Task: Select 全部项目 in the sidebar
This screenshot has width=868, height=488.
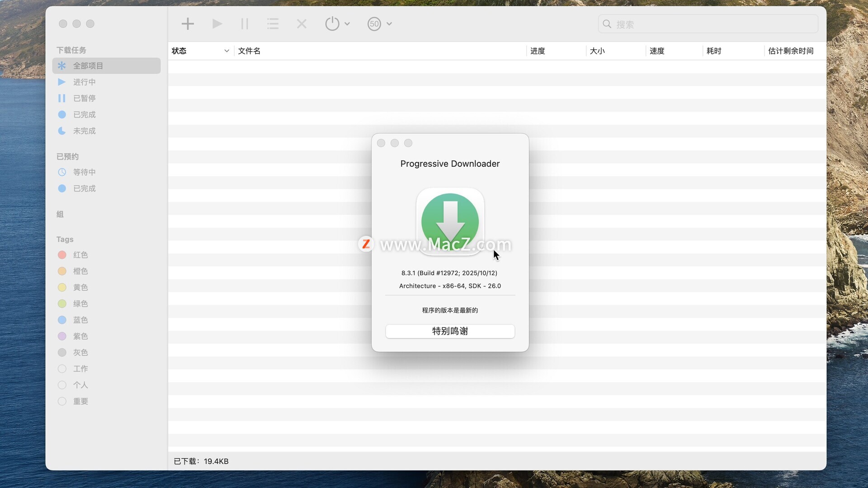Action: [88, 66]
